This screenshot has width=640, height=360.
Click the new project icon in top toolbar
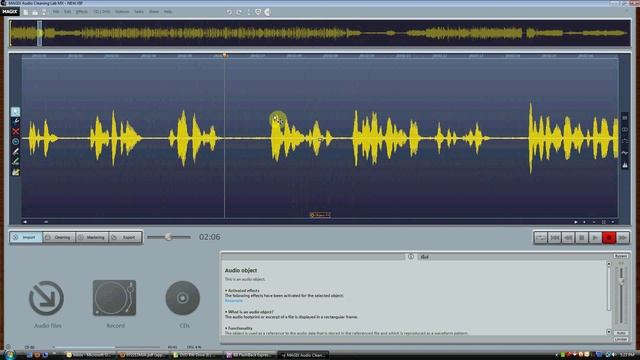pyautogui.click(x=26, y=12)
